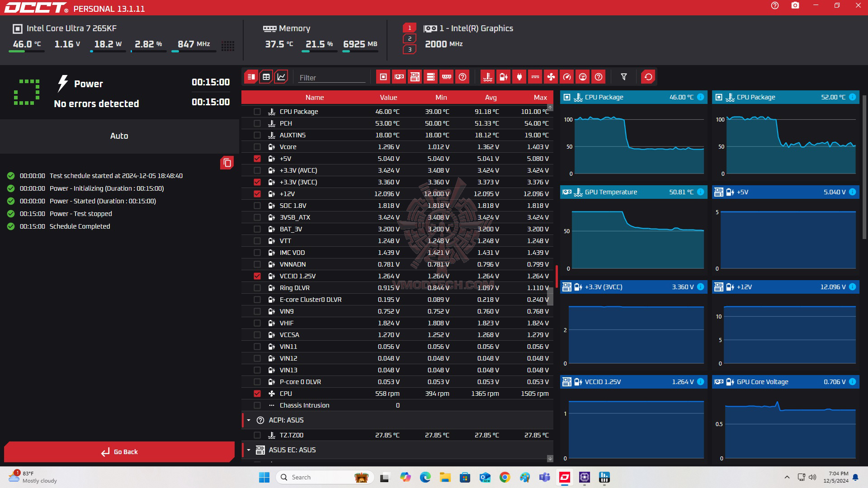Image resolution: width=868 pixels, height=488 pixels.
Task: Take a screenshot with the camera icon
Action: click(x=795, y=6)
